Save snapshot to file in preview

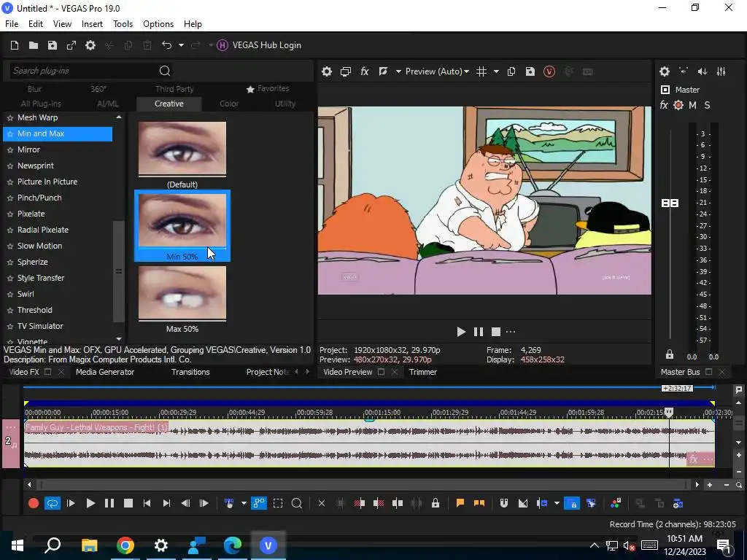click(x=530, y=71)
